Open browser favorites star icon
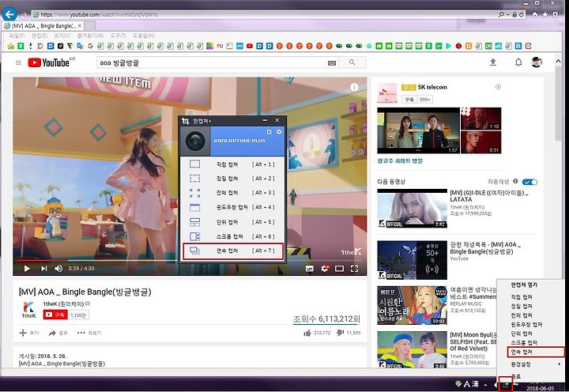This screenshot has width=569, height=392. point(545,14)
